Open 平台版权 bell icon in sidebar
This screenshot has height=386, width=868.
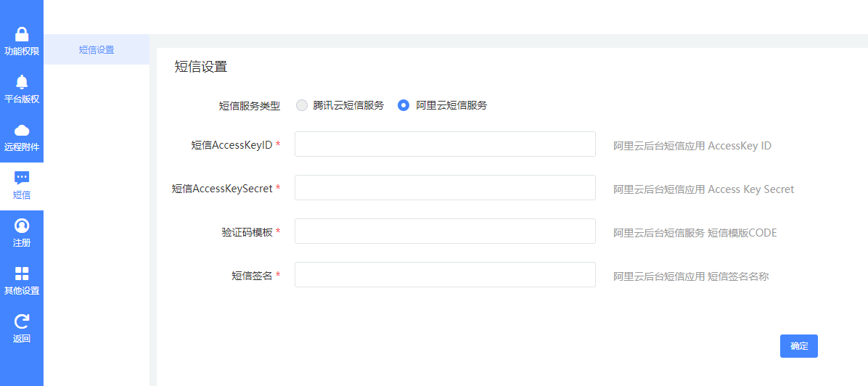[22, 82]
